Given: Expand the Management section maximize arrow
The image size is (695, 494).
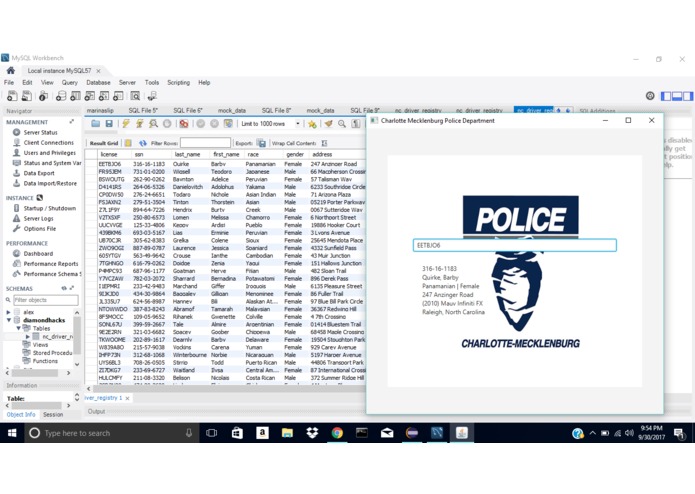Looking at the screenshot, I should (72, 122).
